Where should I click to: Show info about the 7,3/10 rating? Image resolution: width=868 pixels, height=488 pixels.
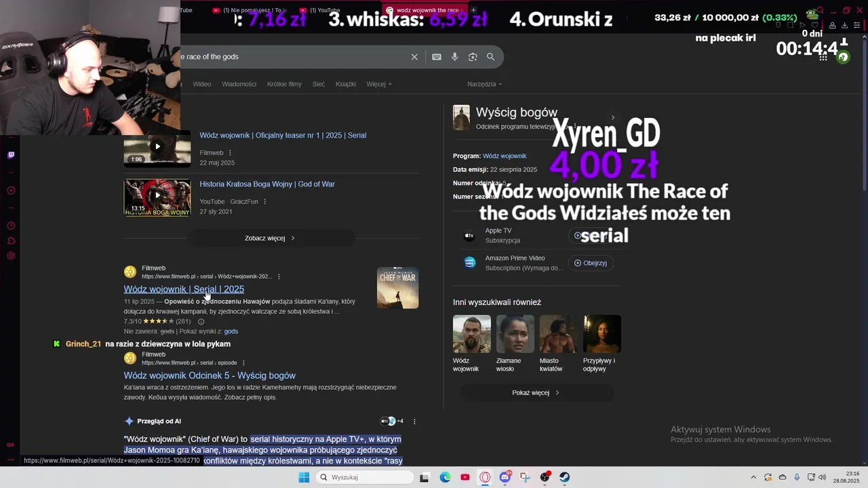201,321
